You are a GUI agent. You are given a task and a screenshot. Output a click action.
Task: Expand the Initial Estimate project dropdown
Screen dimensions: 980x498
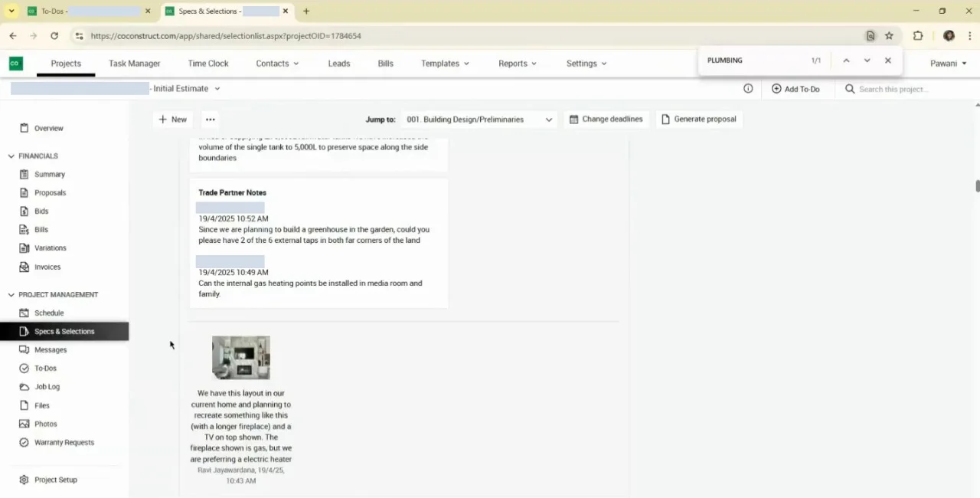coord(217,89)
